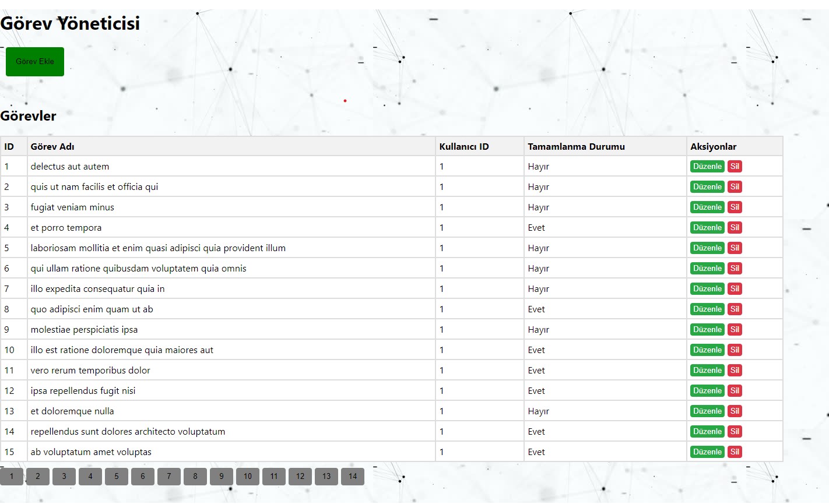Screen dimensions: 829x504
Task: Edit task 10 via its Düzenle button
Action: 707,350
